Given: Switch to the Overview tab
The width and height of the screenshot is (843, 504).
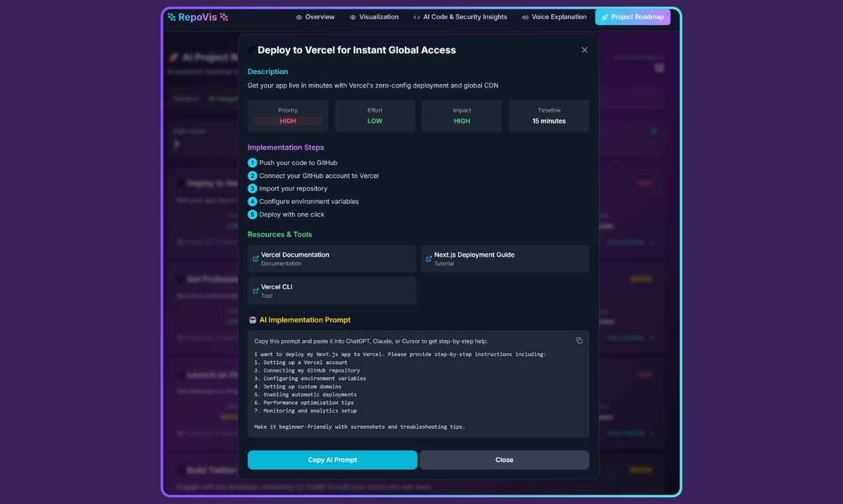Looking at the screenshot, I should point(315,17).
